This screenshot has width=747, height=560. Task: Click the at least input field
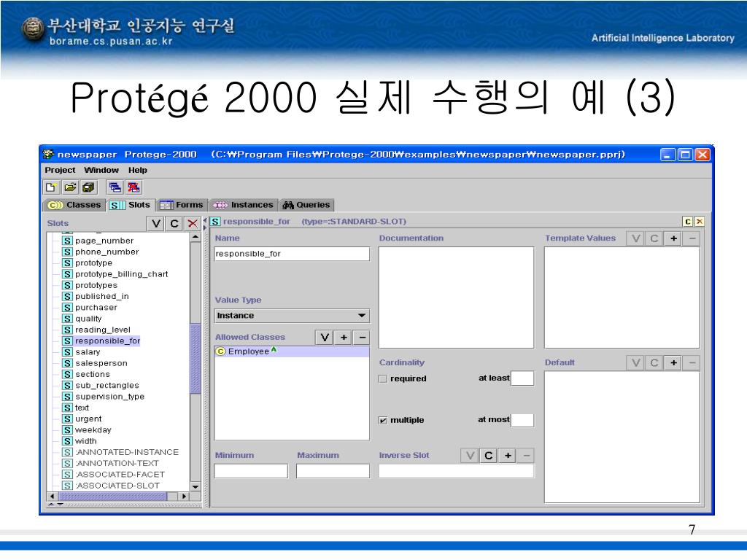(x=522, y=378)
